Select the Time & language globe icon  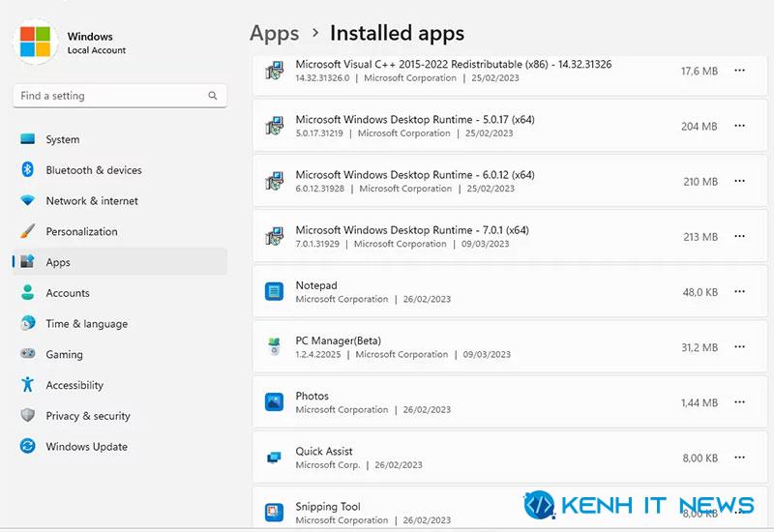pos(28,323)
